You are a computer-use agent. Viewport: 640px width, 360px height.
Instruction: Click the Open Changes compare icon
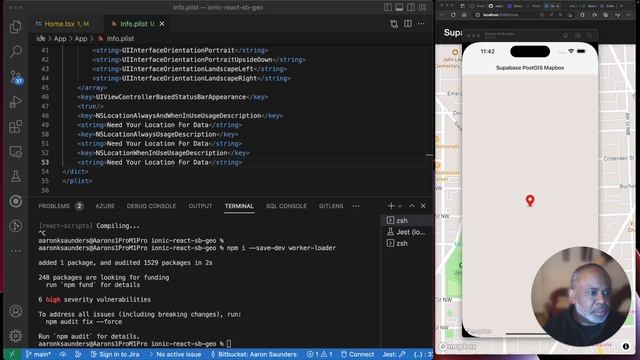pyautogui.click(x=394, y=24)
